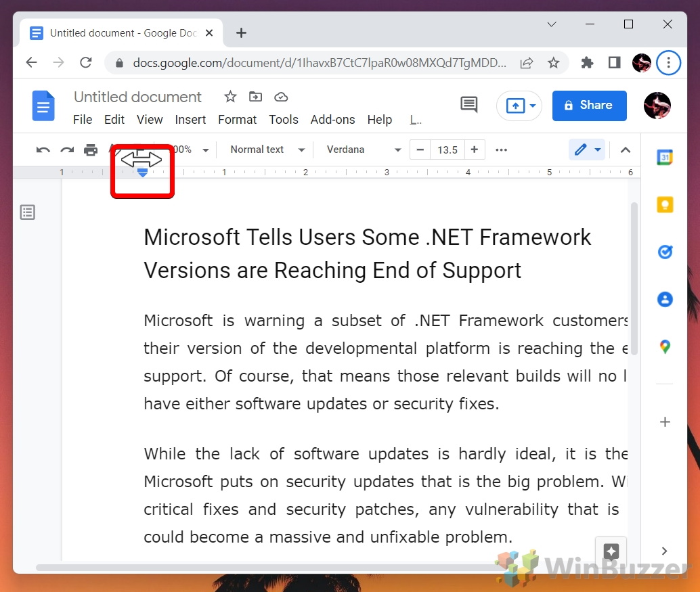Hide the menus with collapse arrow

pyautogui.click(x=626, y=150)
